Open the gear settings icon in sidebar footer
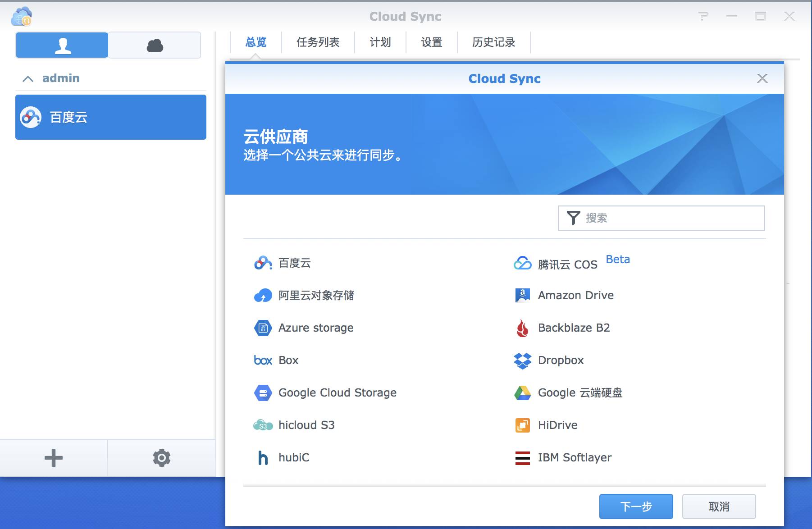This screenshot has height=529, width=812. (x=162, y=458)
